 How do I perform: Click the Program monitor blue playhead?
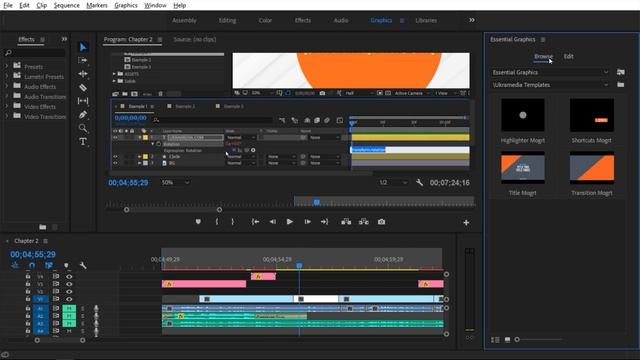click(x=317, y=202)
